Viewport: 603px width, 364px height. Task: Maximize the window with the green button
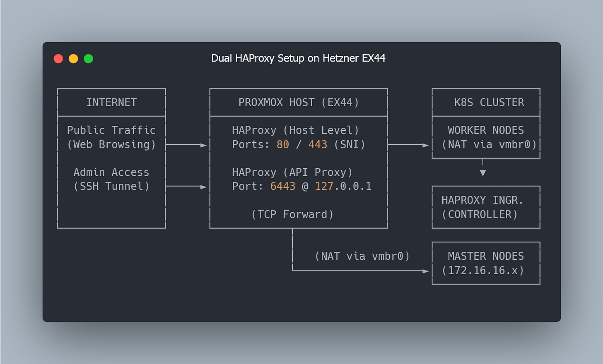pyautogui.click(x=88, y=59)
